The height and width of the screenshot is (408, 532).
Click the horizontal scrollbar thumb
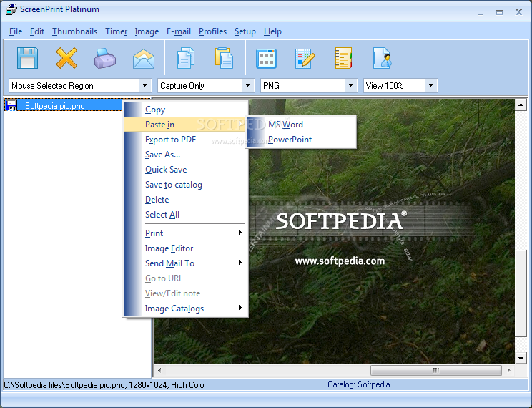[436, 370]
